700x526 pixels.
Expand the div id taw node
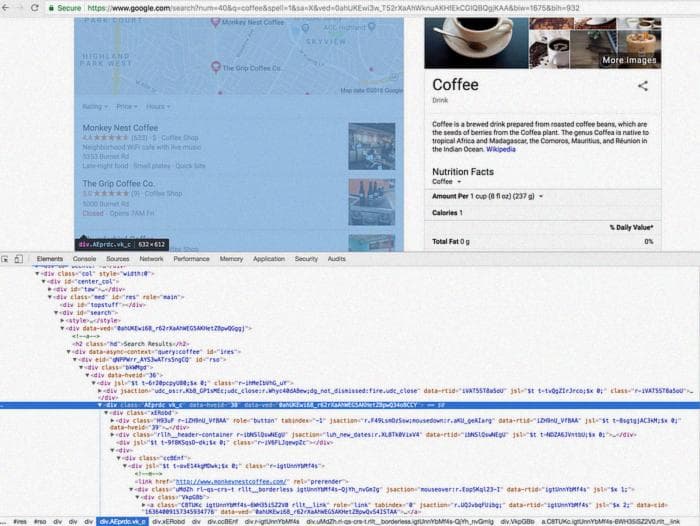tap(50, 289)
